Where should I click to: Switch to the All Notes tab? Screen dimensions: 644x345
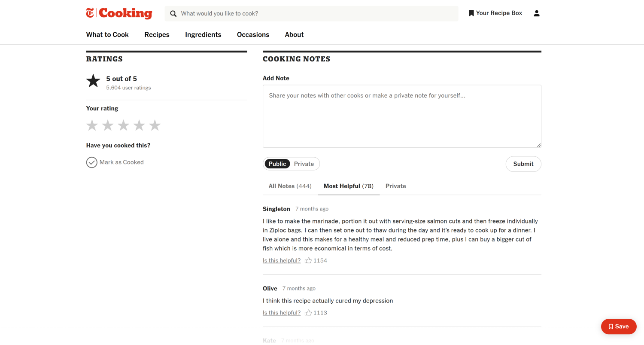(x=290, y=186)
